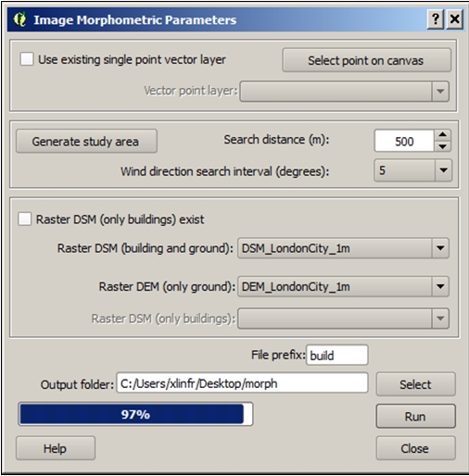
Task: Click the 97% progress bar
Action: pyautogui.click(x=135, y=414)
